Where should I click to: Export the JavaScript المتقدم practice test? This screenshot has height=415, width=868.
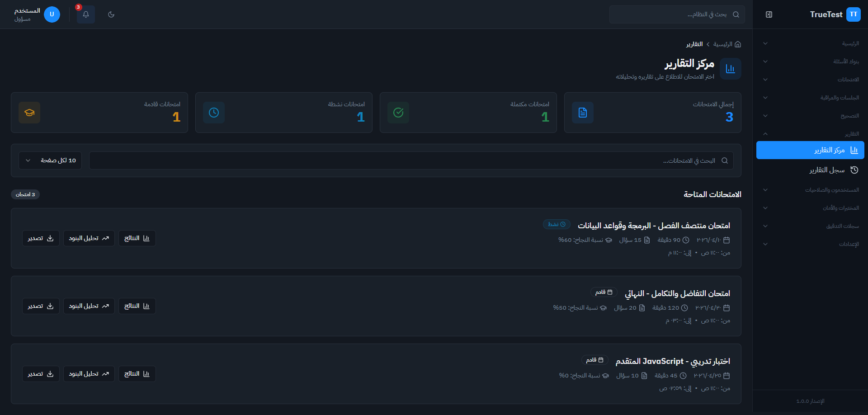pos(40,373)
